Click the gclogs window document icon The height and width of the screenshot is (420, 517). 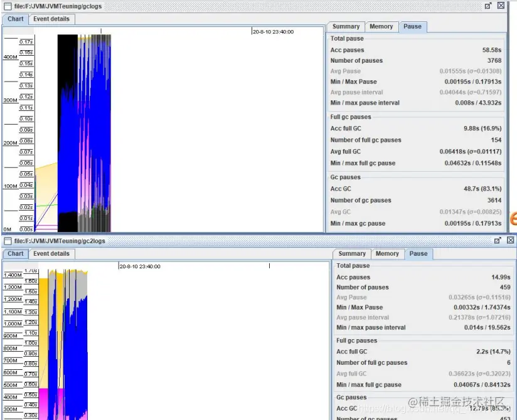pyautogui.click(x=8, y=6)
